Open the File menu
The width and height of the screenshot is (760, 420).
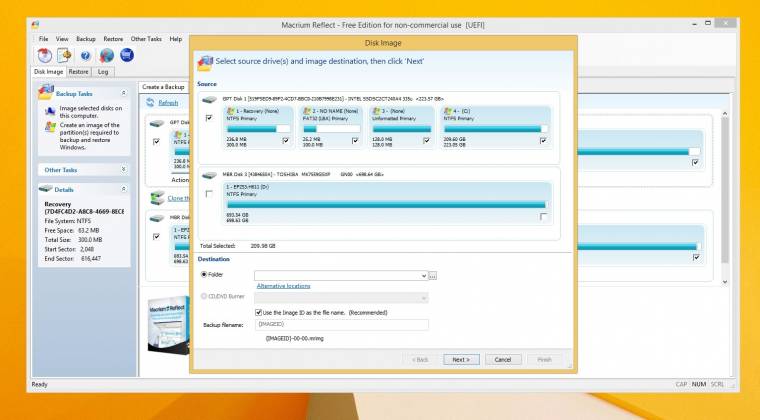(43, 39)
